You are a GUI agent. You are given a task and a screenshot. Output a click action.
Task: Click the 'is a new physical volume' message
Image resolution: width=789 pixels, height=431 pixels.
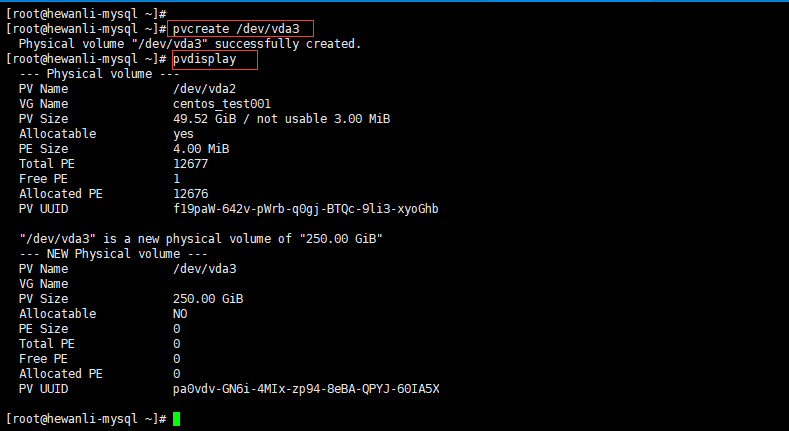click(201, 239)
